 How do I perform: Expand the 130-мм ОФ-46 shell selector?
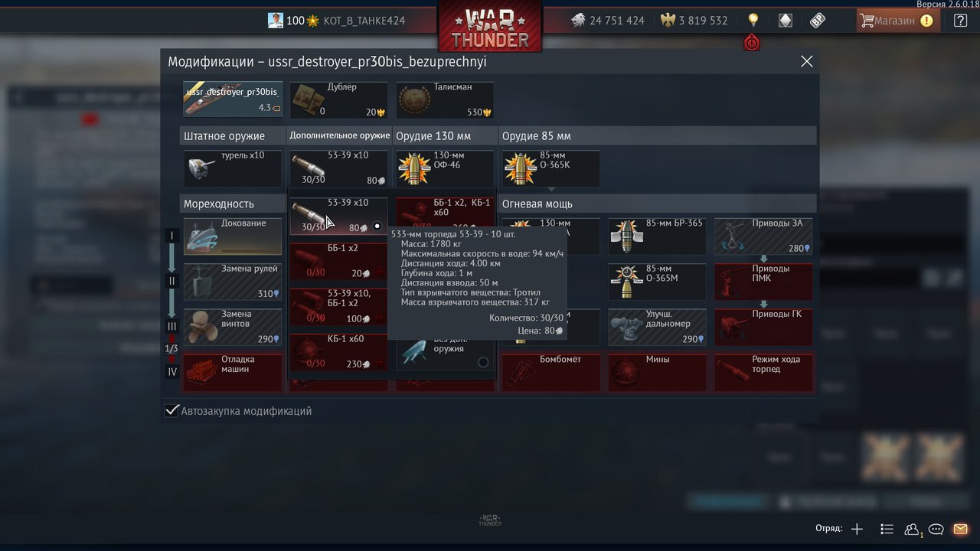click(x=445, y=168)
